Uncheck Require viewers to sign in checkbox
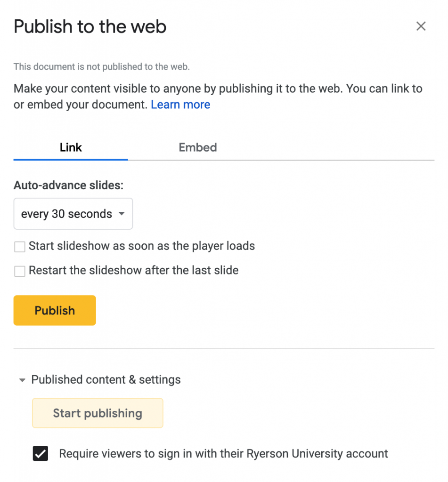 pyautogui.click(x=41, y=453)
